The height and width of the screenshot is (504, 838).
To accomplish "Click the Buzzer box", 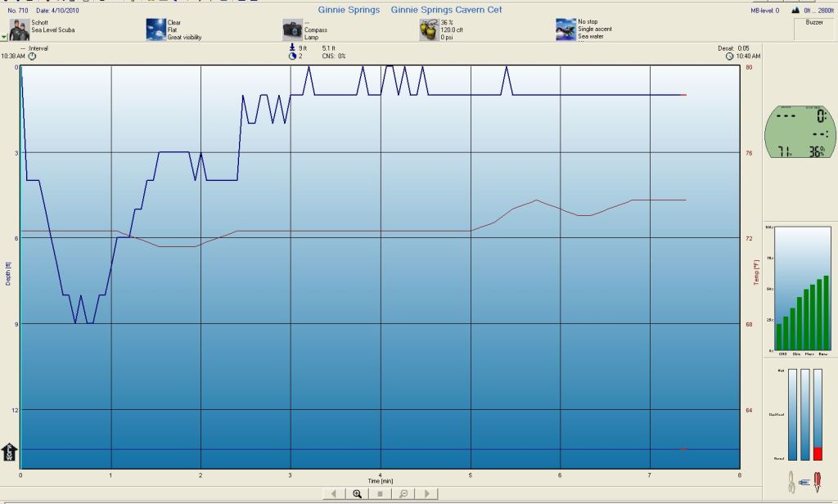I will (814, 30).
